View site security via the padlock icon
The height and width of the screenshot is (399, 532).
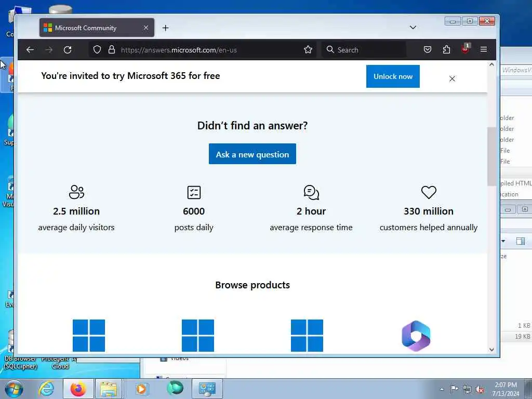pos(112,50)
